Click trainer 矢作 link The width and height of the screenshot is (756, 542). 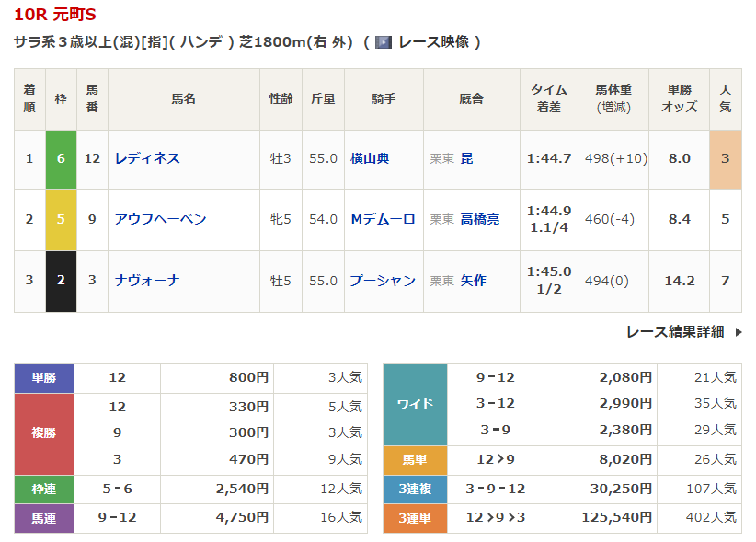pyautogui.click(x=473, y=281)
